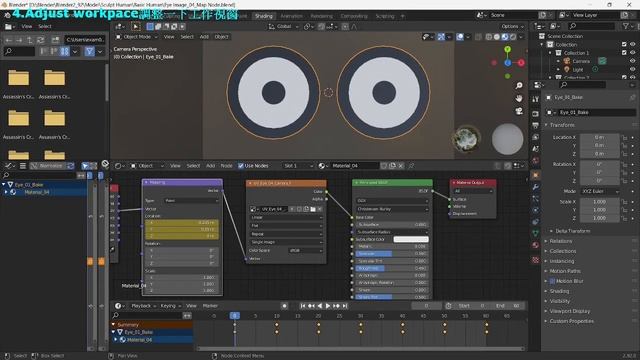Open the Modifiers wrench properties tab
Viewport: 640px width, 360px height.
(536, 187)
